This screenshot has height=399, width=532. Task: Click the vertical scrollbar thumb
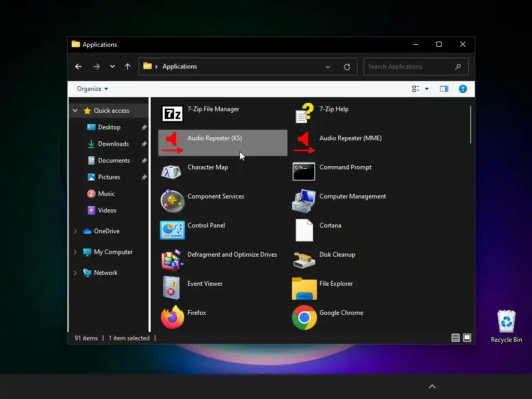pyautogui.click(x=471, y=125)
